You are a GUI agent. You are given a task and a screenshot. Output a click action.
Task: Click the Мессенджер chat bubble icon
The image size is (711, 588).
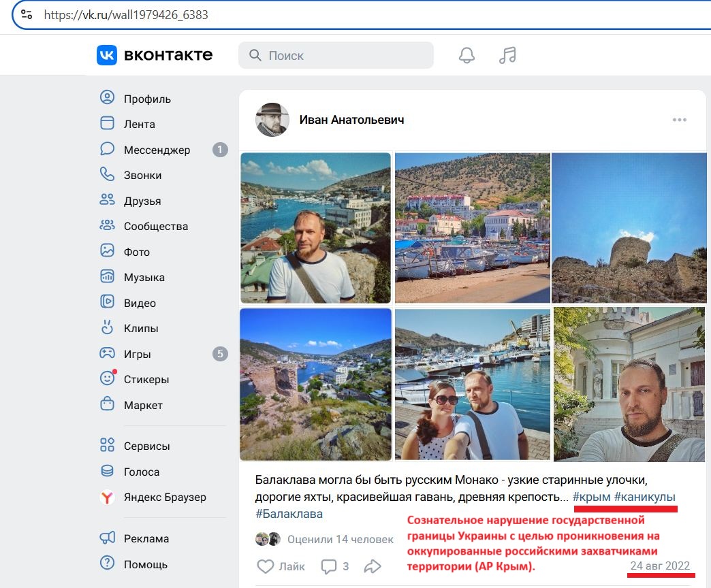(107, 149)
